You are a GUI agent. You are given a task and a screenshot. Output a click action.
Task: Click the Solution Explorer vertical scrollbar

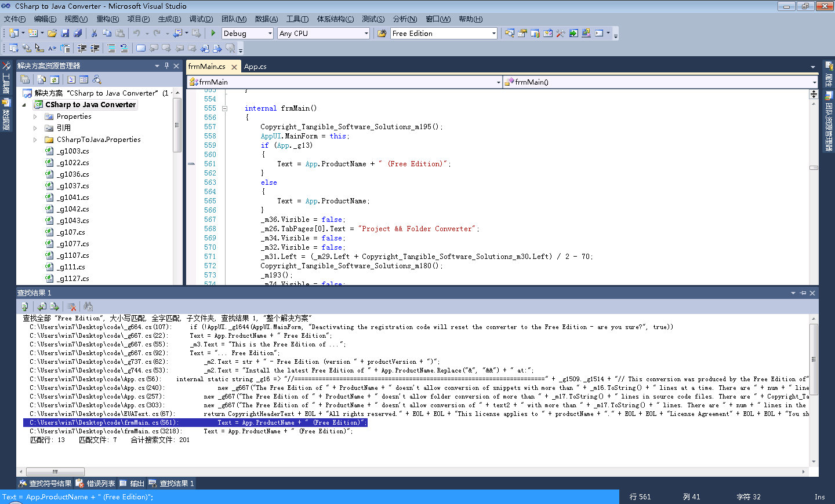[x=177, y=125]
